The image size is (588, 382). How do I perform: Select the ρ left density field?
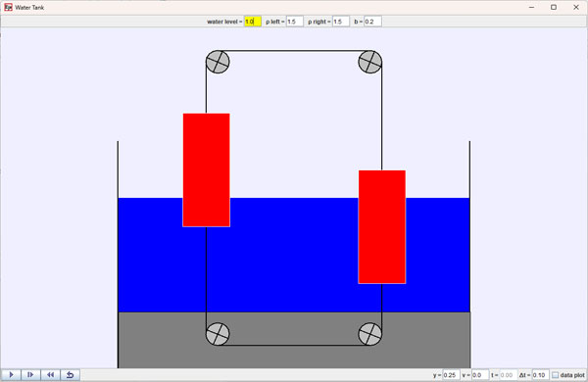click(295, 22)
